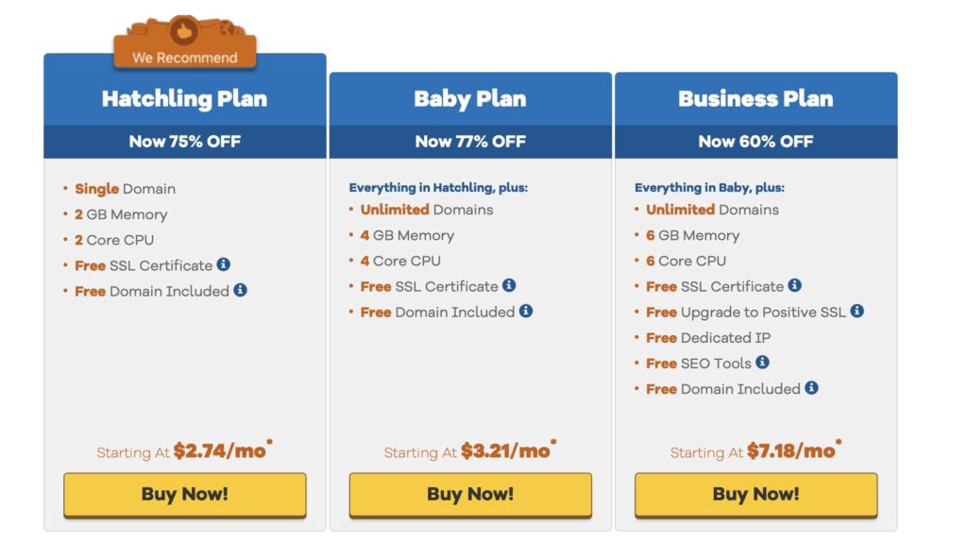Screen dimensions: 967x560
Task: Click info icon next to SEO Tools
Action: click(762, 362)
